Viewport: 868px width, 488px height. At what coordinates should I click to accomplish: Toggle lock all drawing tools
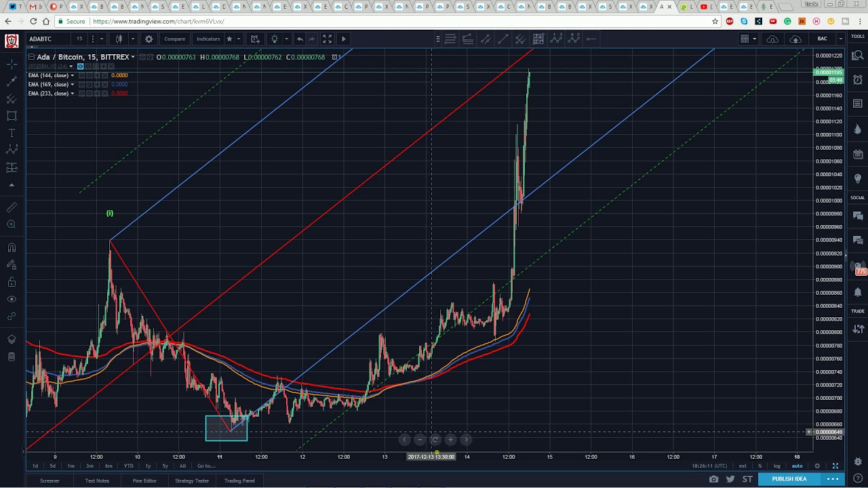12,282
